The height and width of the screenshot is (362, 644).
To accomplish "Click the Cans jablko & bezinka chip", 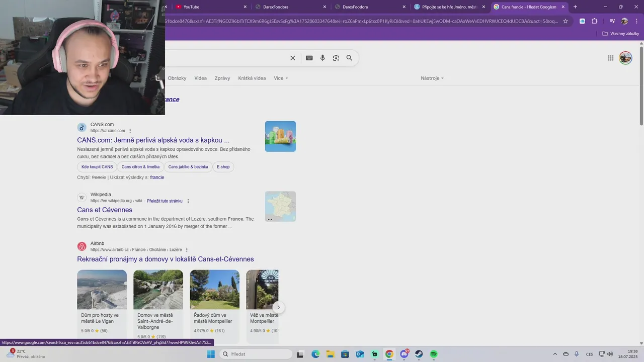I will point(188,167).
